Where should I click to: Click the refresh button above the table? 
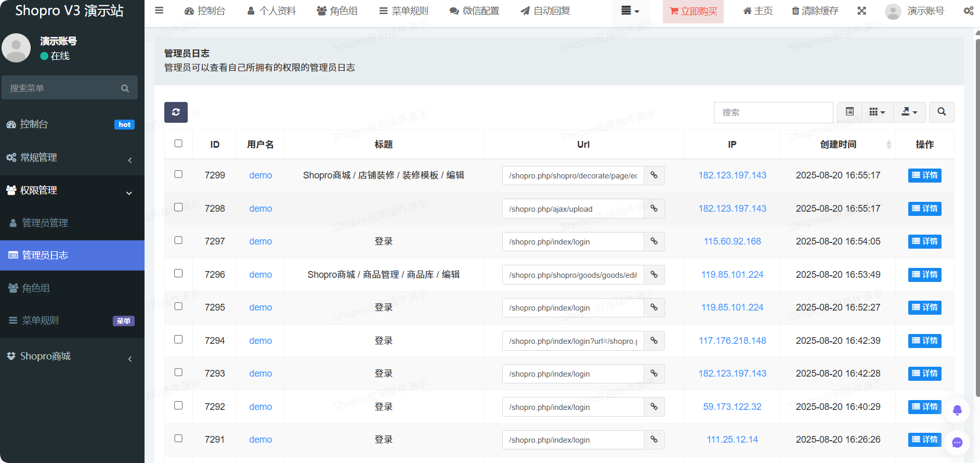[x=176, y=112]
